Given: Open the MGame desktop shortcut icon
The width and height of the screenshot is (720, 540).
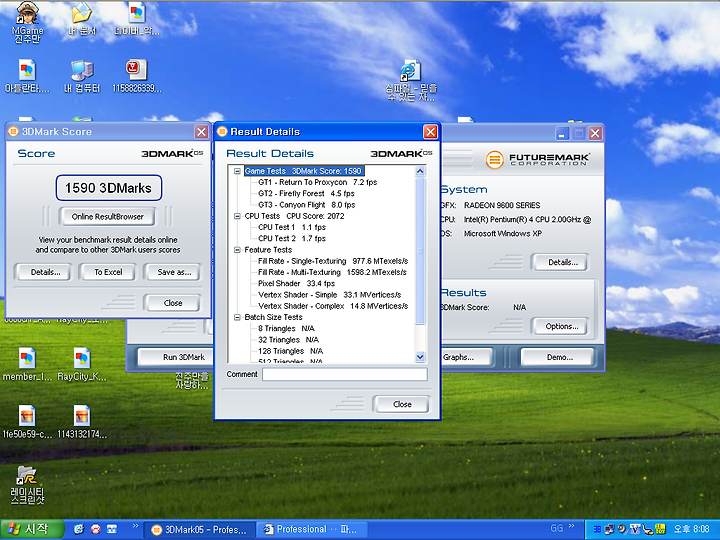Looking at the screenshot, I should (x=27, y=13).
